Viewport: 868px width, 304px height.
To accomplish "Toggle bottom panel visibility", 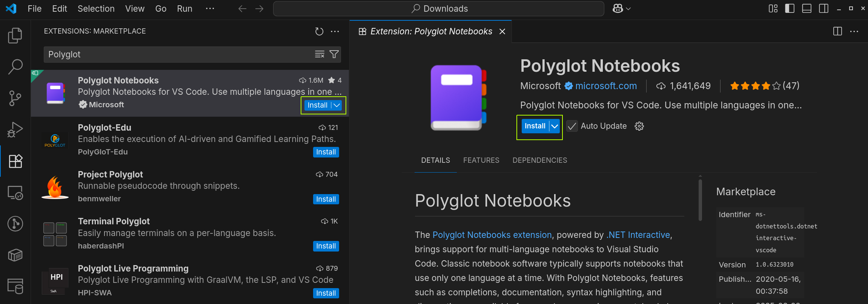I will (807, 9).
